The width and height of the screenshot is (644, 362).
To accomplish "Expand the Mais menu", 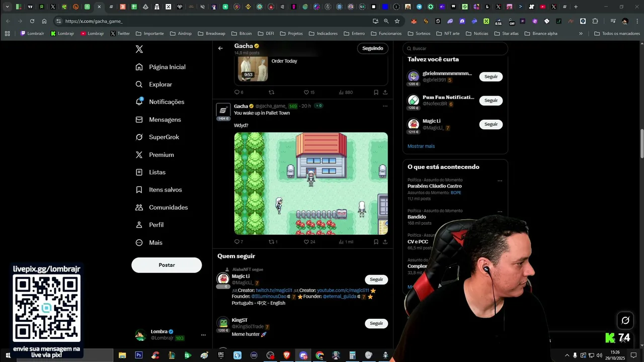I will (149, 242).
